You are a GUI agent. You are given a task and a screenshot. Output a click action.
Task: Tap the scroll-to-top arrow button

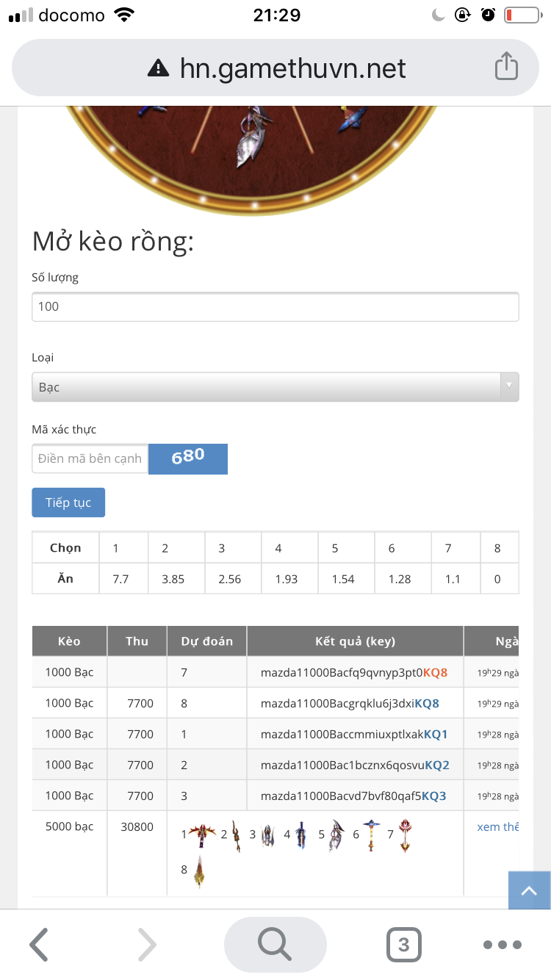529,890
